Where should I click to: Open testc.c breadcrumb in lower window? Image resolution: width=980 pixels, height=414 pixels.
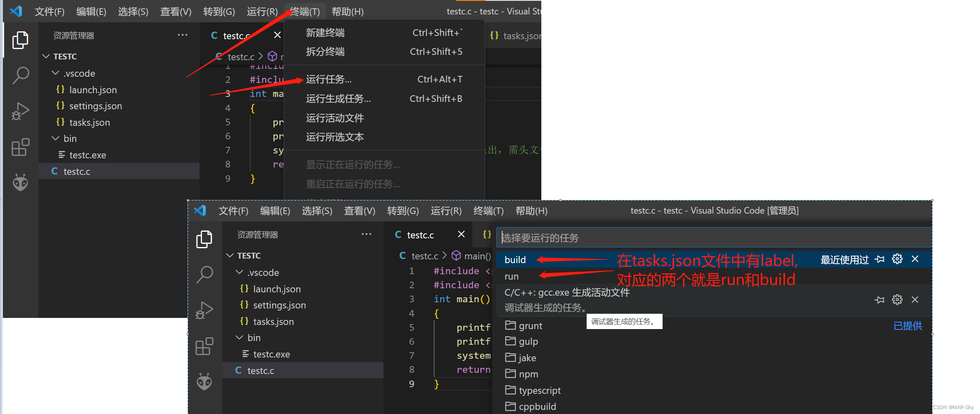419,256
